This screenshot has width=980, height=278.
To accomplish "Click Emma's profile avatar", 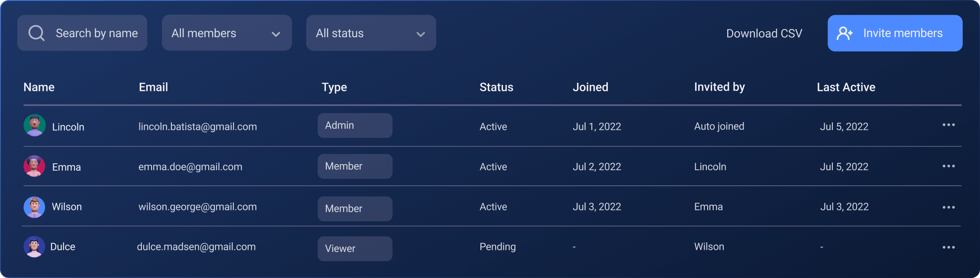I will 34,166.
